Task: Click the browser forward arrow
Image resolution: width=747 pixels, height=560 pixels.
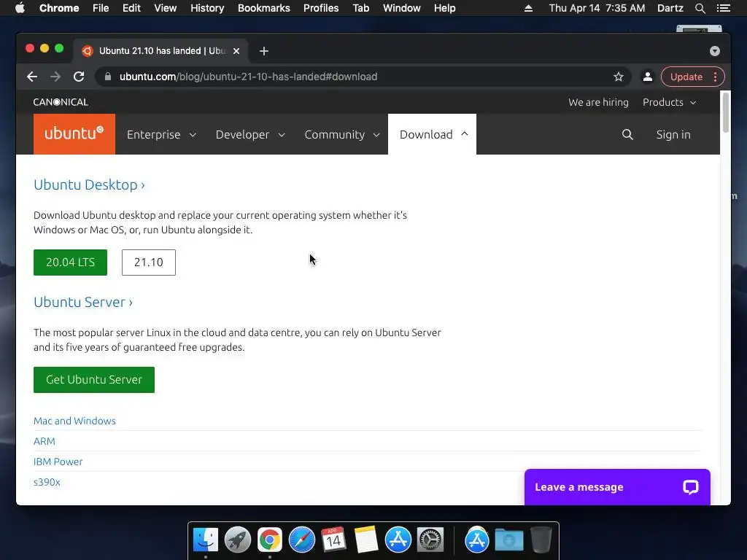Action: pyautogui.click(x=55, y=77)
